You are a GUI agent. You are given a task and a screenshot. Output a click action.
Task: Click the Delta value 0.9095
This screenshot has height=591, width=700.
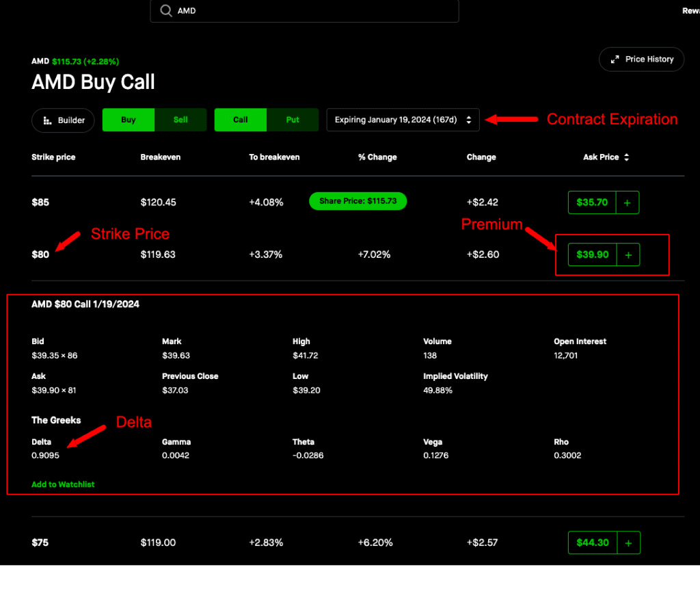click(x=46, y=455)
